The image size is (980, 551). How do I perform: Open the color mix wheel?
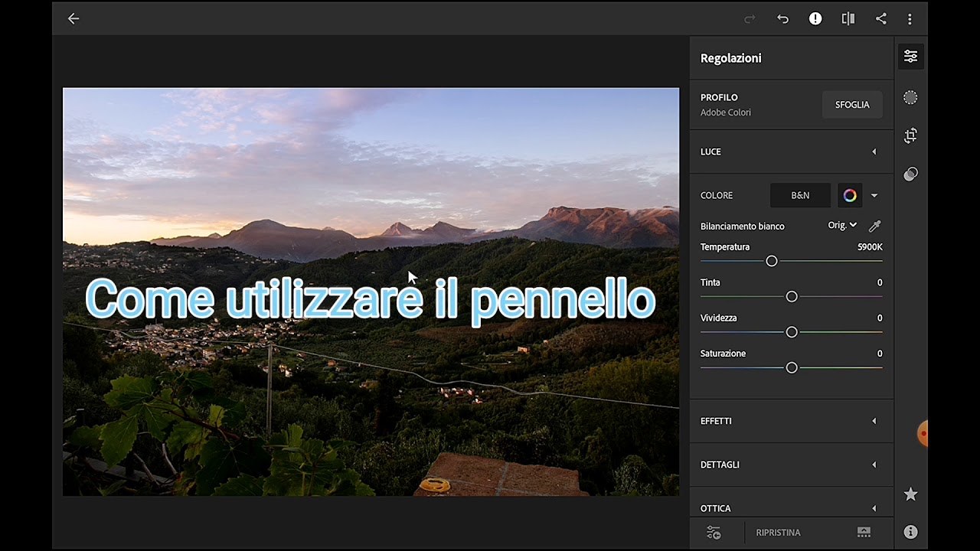(850, 195)
